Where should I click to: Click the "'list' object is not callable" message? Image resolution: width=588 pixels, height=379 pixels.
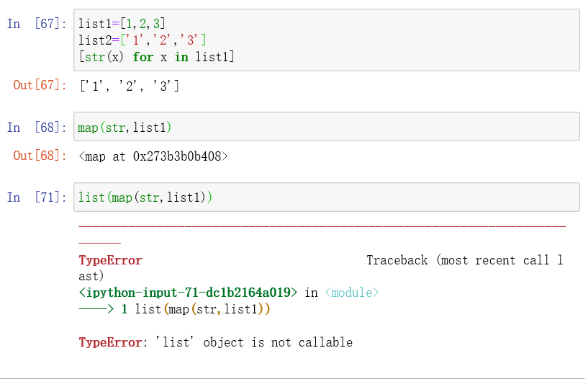click(254, 342)
